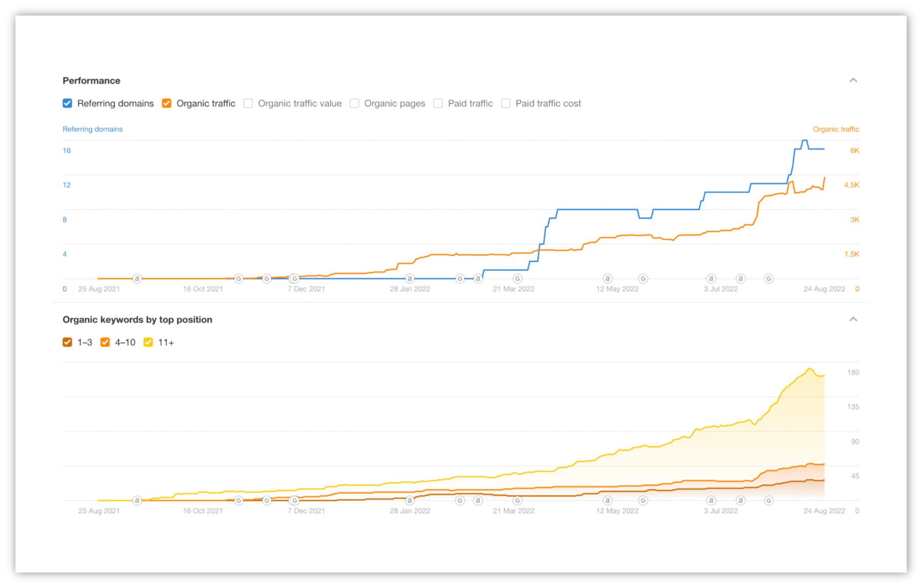Uncheck the 11+ keyword position filter
This screenshot has width=922, height=588.
coord(148,342)
